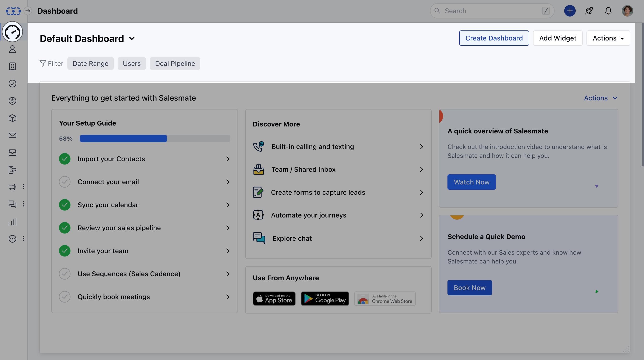Open Companies building icon in sidebar
This screenshot has height=360, width=644.
pyautogui.click(x=12, y=66)
